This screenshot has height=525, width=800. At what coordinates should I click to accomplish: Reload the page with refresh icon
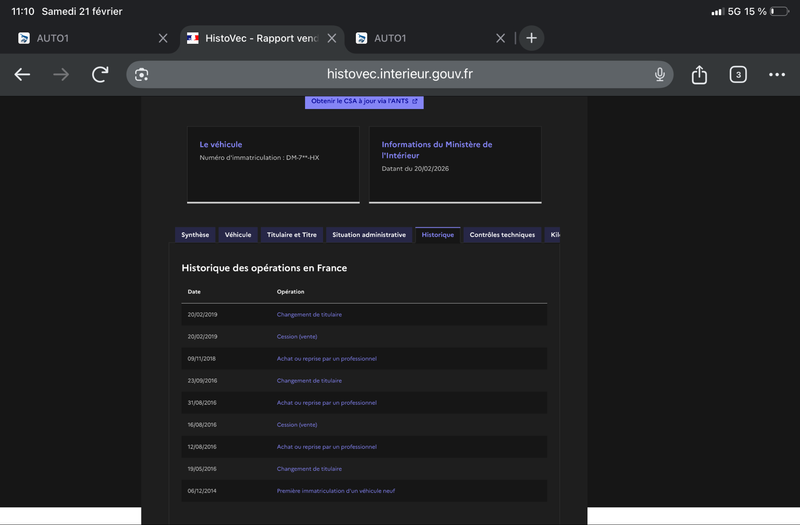click(x=100, y=75)
